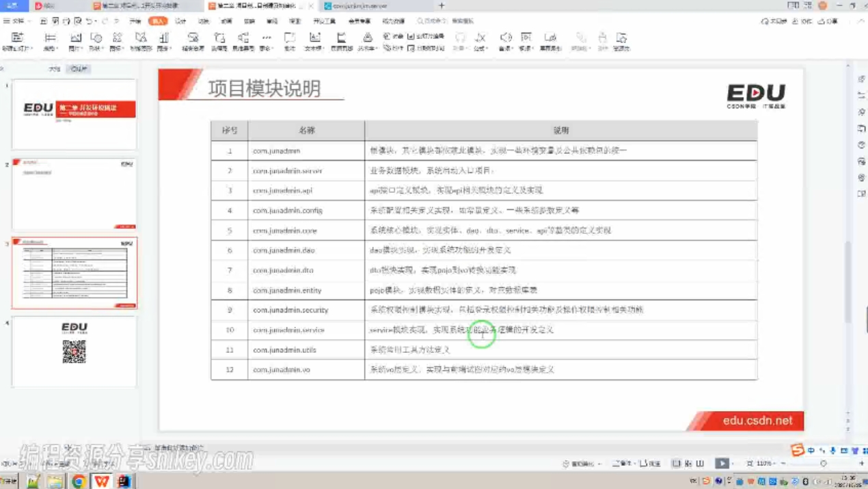Image resolution: width=868 pixels, height=489 pixels.
Task: Click the Text Box icon
Action: pyautogui.click(x=314, y=38)
